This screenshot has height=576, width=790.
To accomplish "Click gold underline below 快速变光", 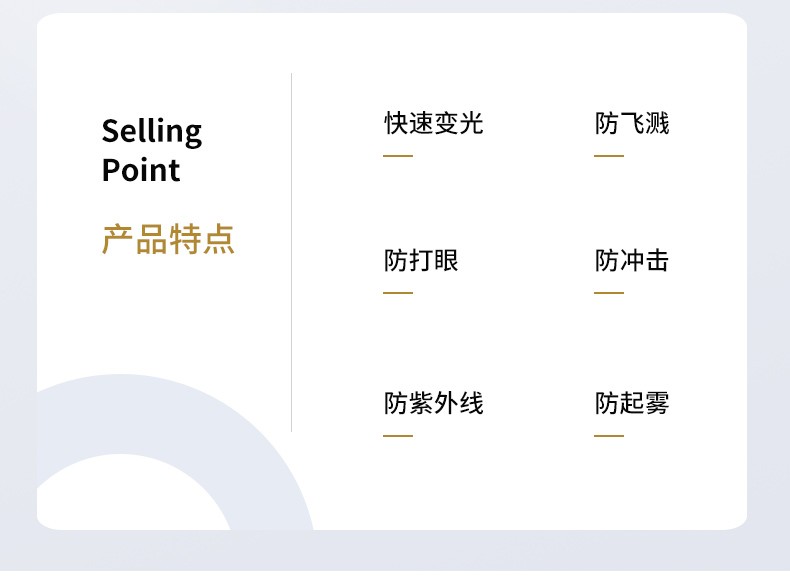I will pos(398,156).
